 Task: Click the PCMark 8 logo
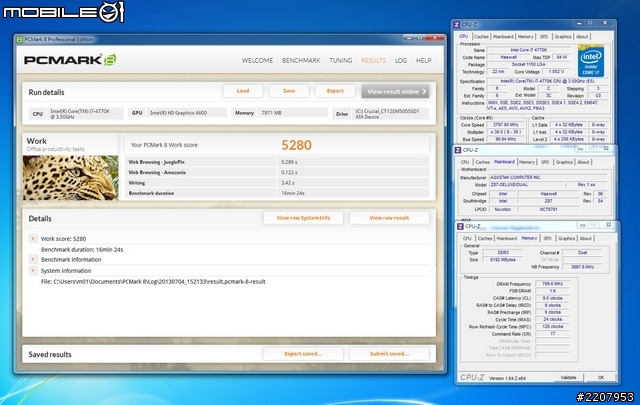pyautogui.click(x=70, y=60)
